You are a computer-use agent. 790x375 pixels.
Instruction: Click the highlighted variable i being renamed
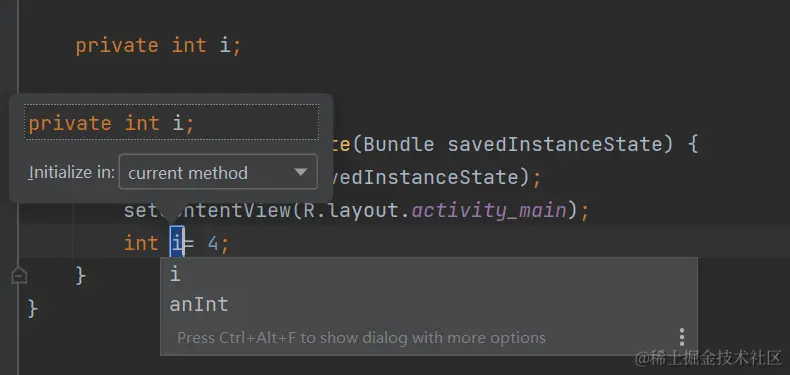pyautogui.click(x=177, y=243)
